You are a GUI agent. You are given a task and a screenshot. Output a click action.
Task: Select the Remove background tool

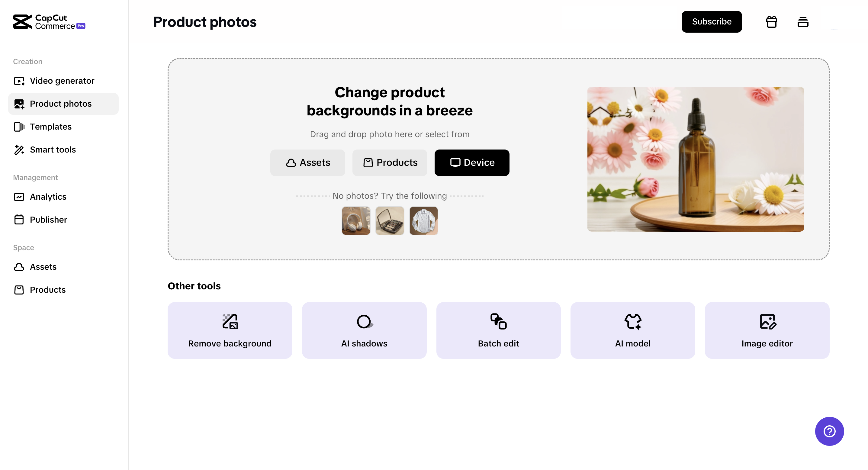click(230, 330)
